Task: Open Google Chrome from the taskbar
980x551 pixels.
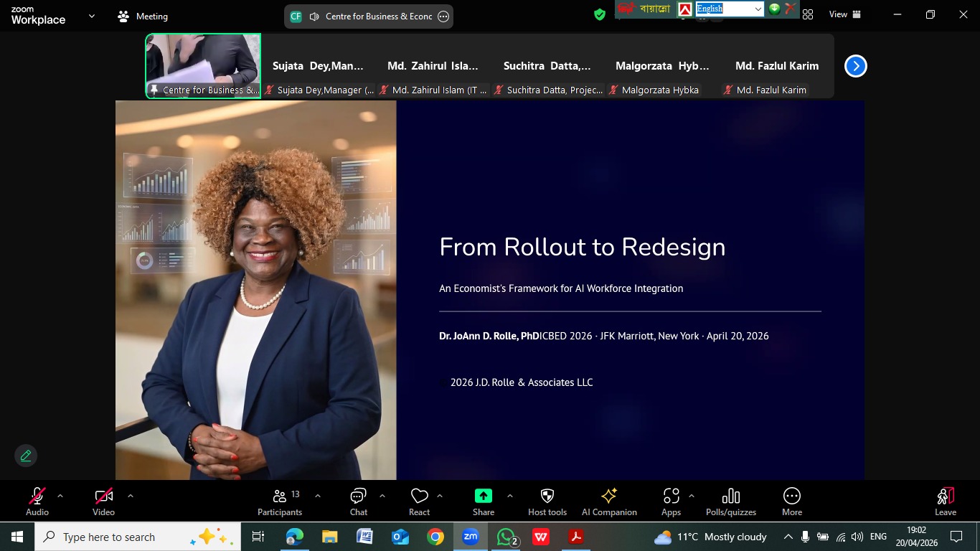Action: point(435,537)
